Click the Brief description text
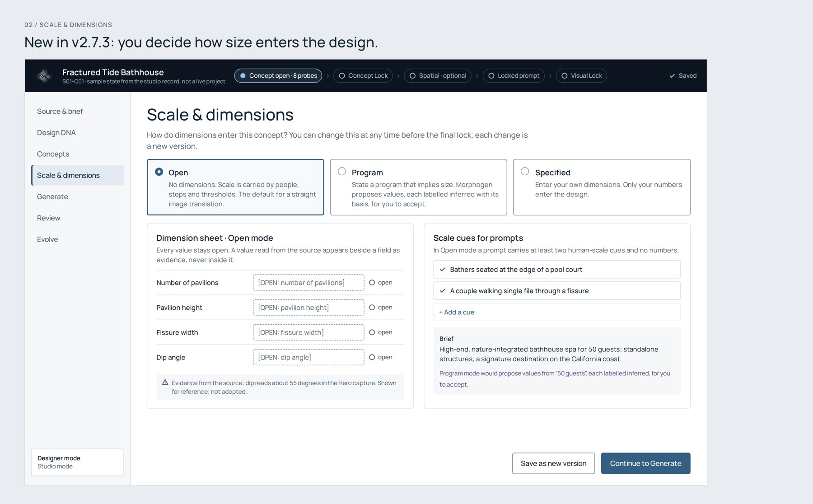 coord(549,354)
